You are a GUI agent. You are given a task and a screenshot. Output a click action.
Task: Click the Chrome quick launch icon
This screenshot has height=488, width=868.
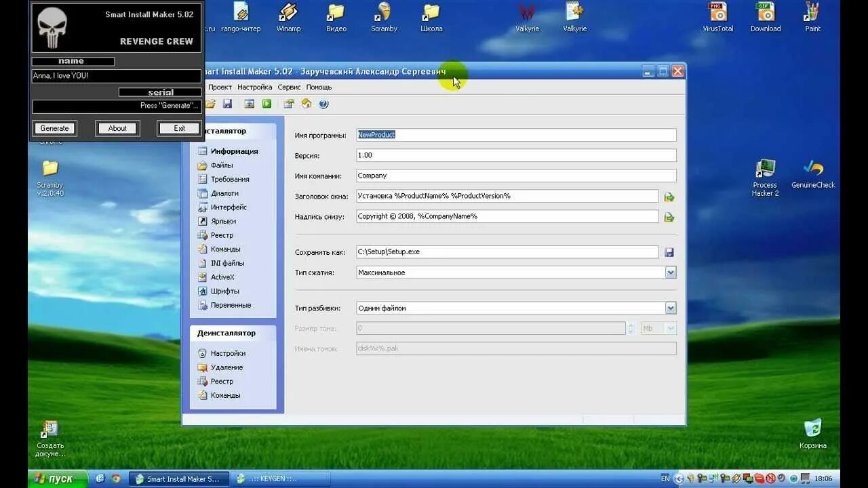click(x=116, y=479)
